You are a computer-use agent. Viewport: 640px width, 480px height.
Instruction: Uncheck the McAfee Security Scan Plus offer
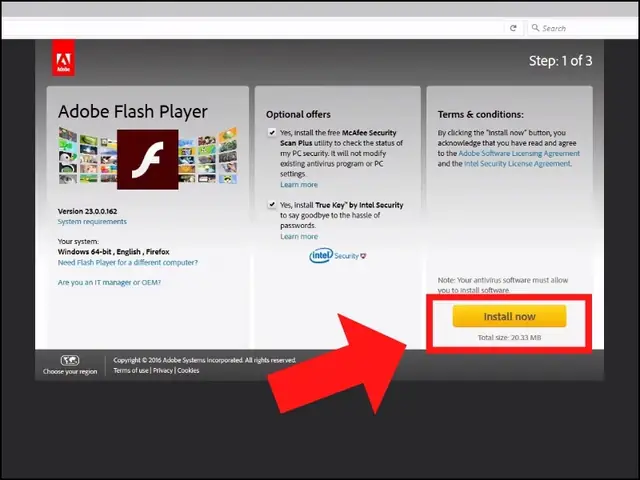pyautogui.click(x=271, y=133)
